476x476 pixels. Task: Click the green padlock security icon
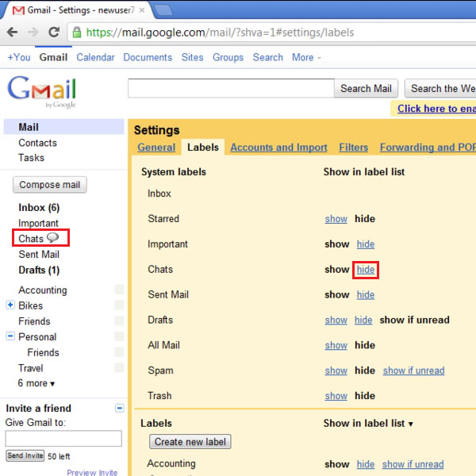click(77, 33)
